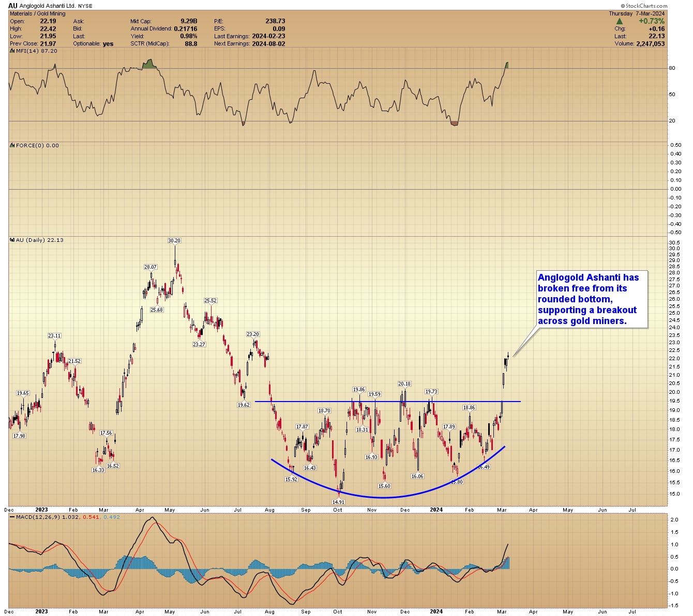This screenshot has height=616, width=693.
Task: Click the 25.68 price label
Action: click(x=157, y=310)
